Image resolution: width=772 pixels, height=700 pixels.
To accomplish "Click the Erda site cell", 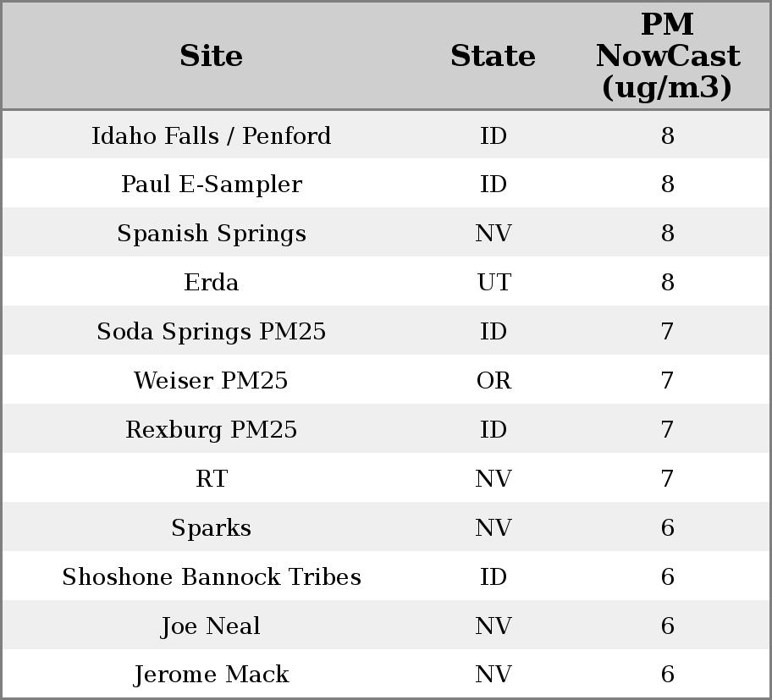I will coord(212,283).
